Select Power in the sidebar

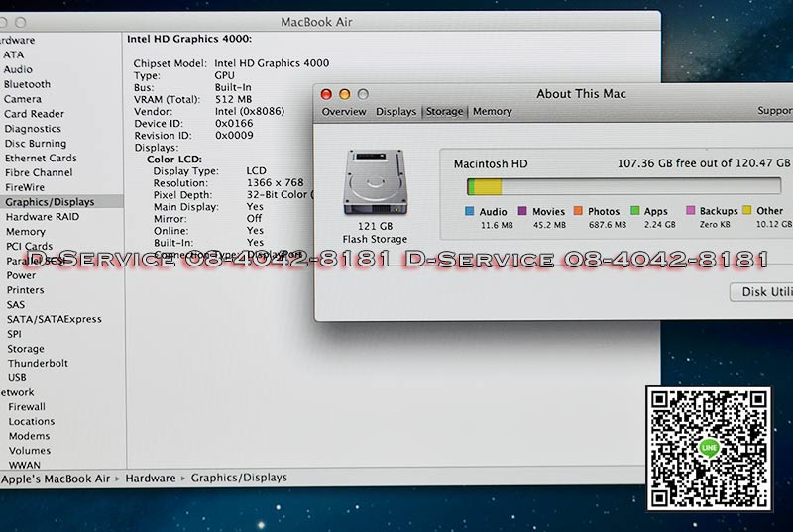(21, 275)
